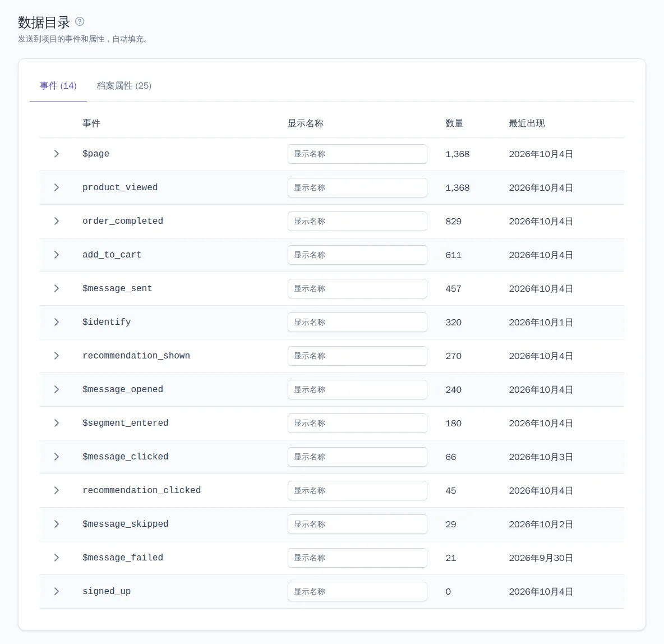
Task: Focus display name field for $message_skipped
Action: pyautogui.click(x=357, y=524)
